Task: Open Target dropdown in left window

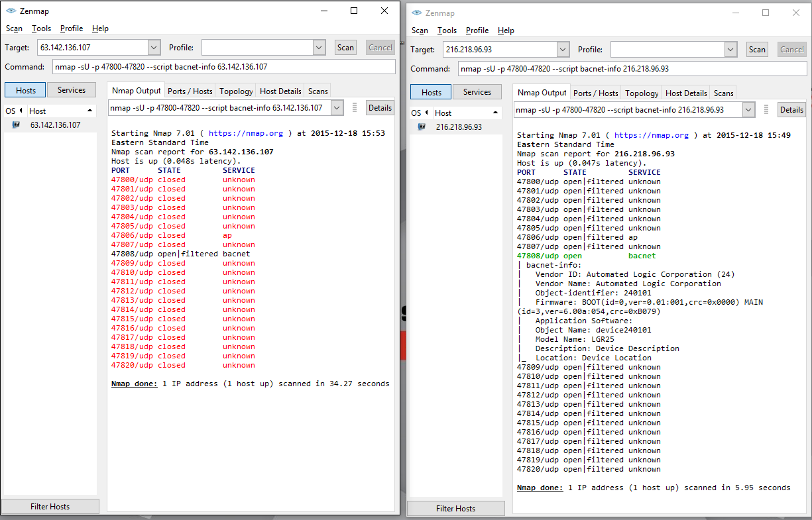Action: pos(154,48)
